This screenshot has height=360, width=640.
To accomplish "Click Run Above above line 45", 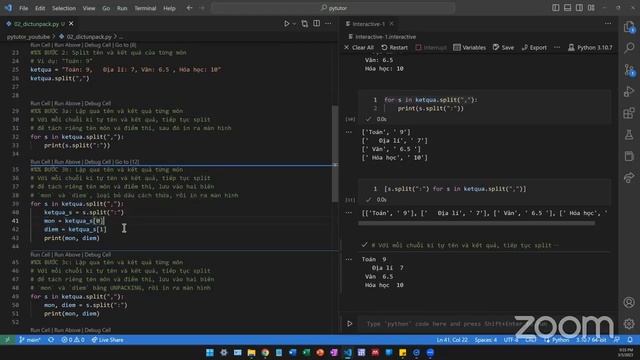I will [67, 255].
